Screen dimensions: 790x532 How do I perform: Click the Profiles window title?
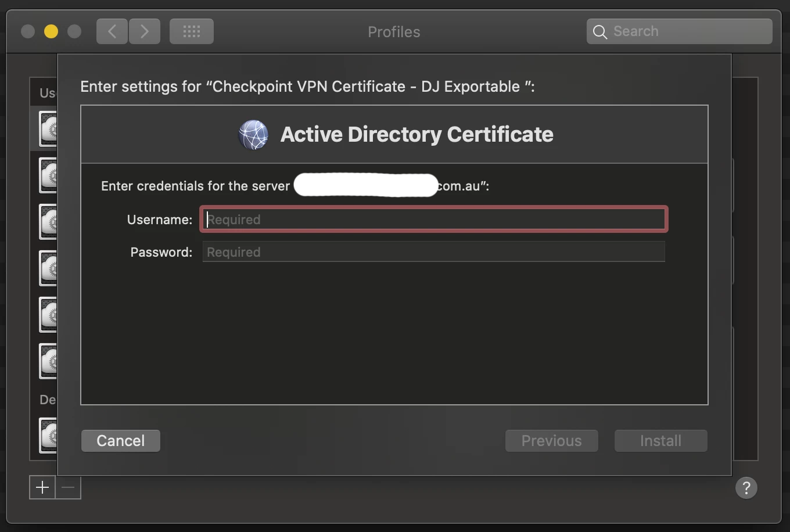point(394,32)
